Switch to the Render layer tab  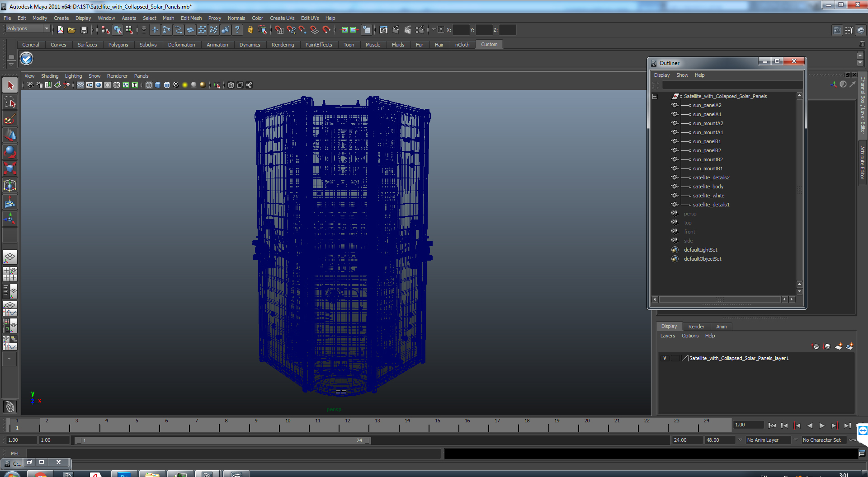pos(696,327)
